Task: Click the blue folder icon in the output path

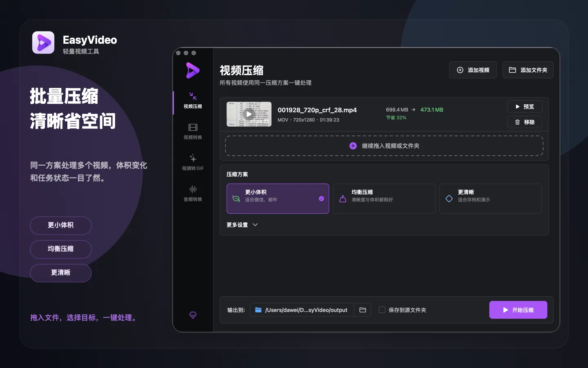Action: click(258, 310)
